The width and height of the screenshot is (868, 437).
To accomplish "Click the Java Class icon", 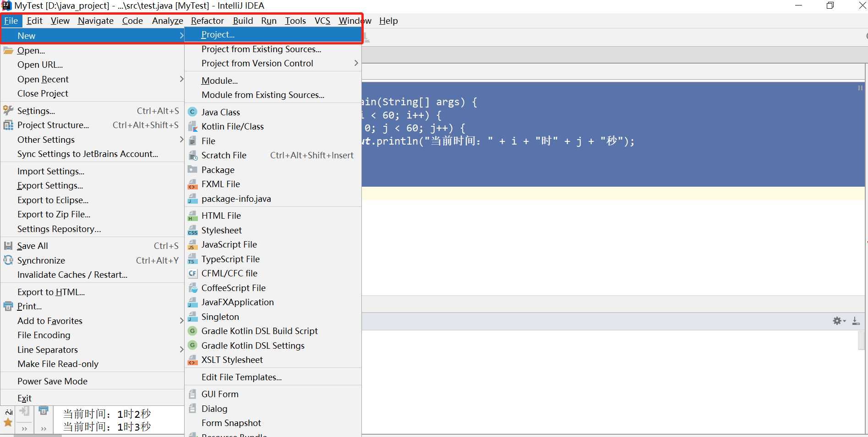I will point(193,112).
